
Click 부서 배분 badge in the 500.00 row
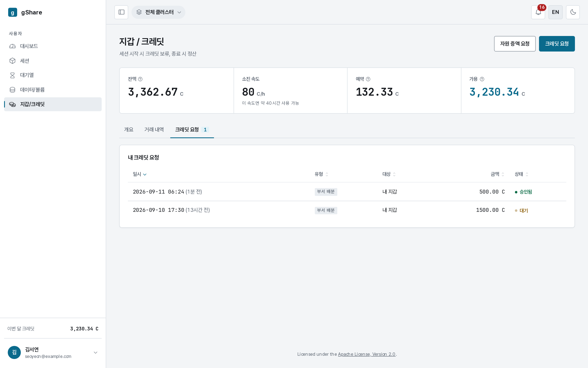point(326,192)
